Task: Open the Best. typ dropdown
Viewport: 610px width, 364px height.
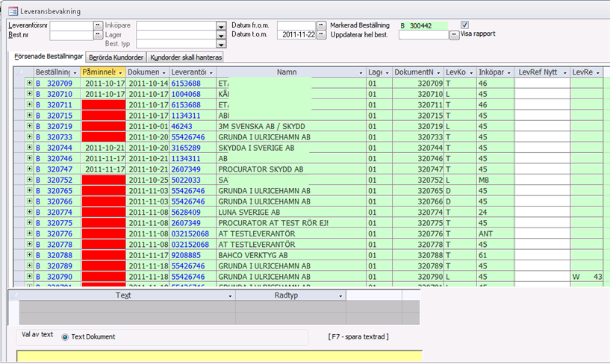Action: 220,45
